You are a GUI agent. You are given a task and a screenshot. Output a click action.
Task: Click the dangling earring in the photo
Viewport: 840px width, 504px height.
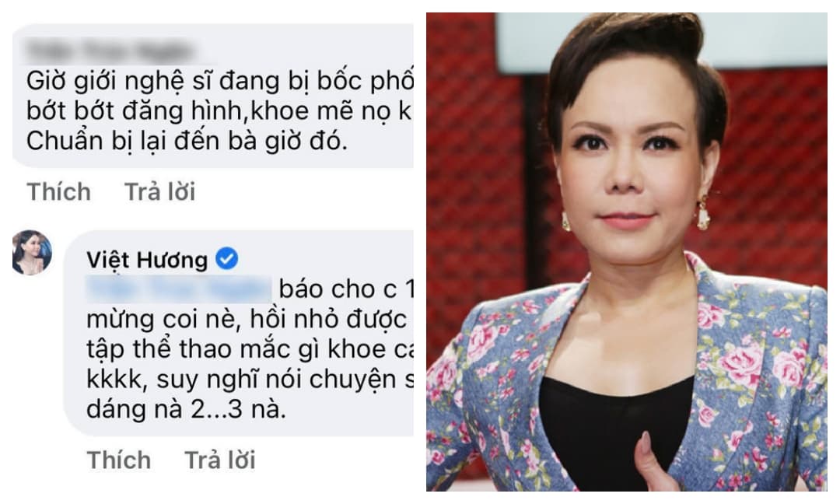[x=703, y=212]
